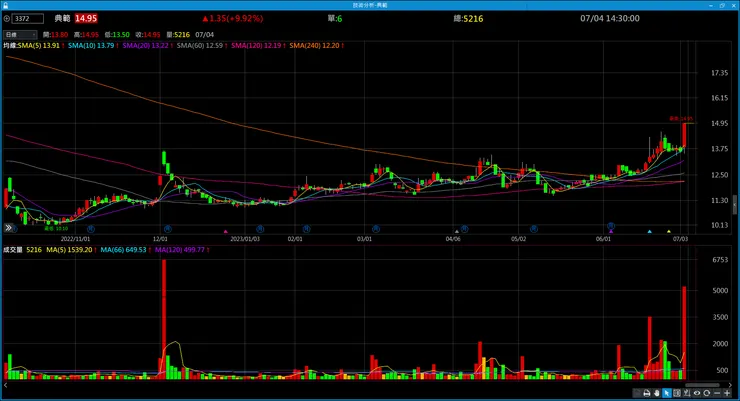This screenshot has width=740, height=401.
Task: Click the SMA(60) 12.59 indicator label
Action: click(200, 46)
